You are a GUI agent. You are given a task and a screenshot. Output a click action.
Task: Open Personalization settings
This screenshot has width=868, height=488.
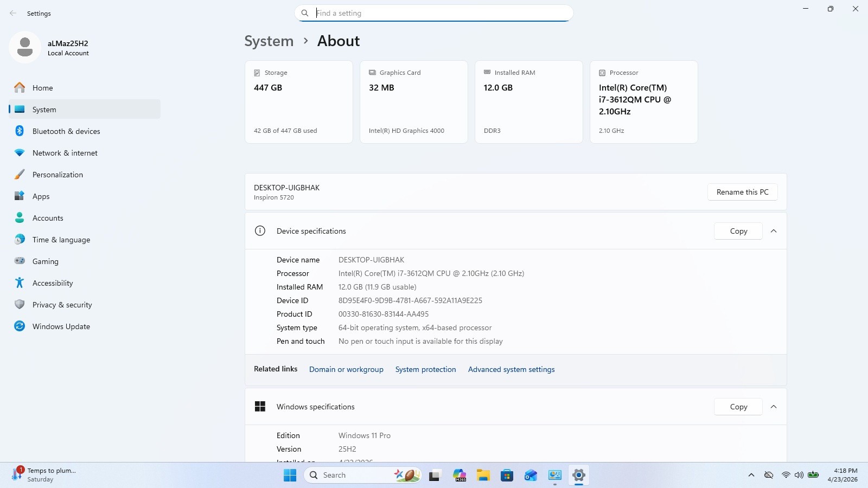click(x=85, y=175)
